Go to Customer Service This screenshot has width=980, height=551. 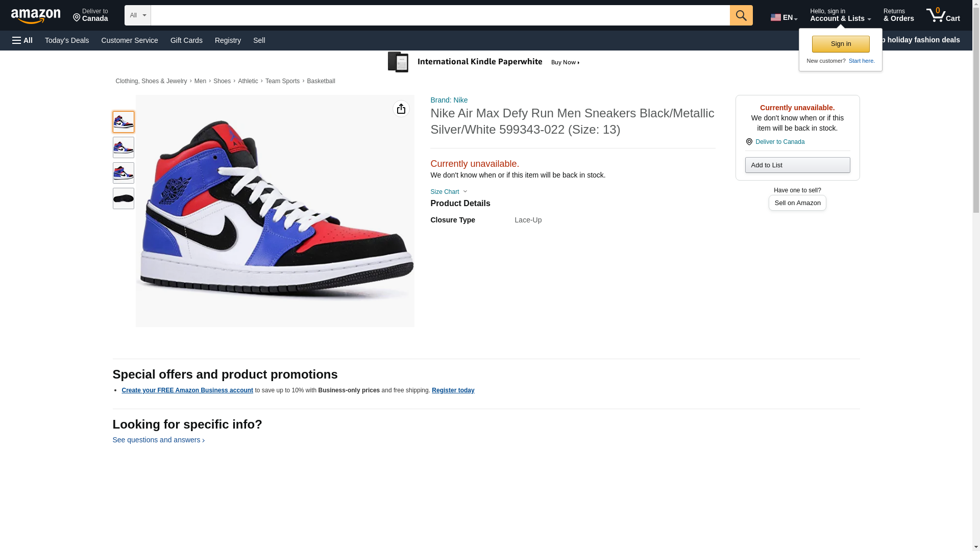coord(130,40)
